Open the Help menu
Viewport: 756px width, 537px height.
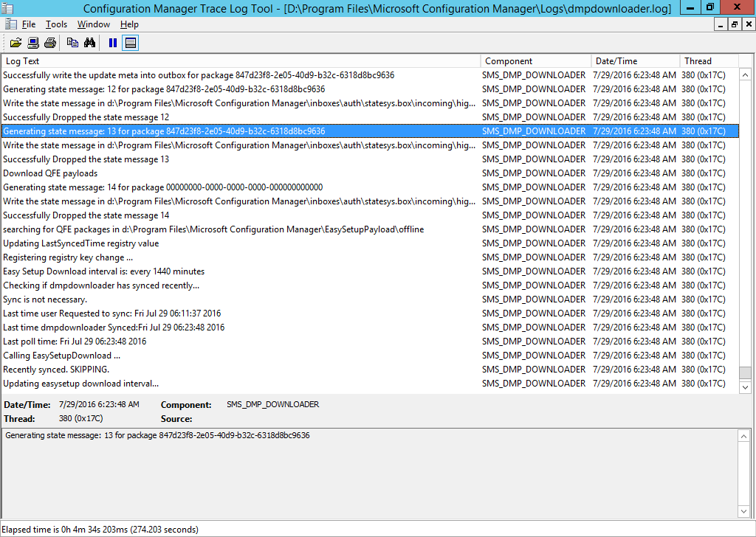(x=129, y=24)
